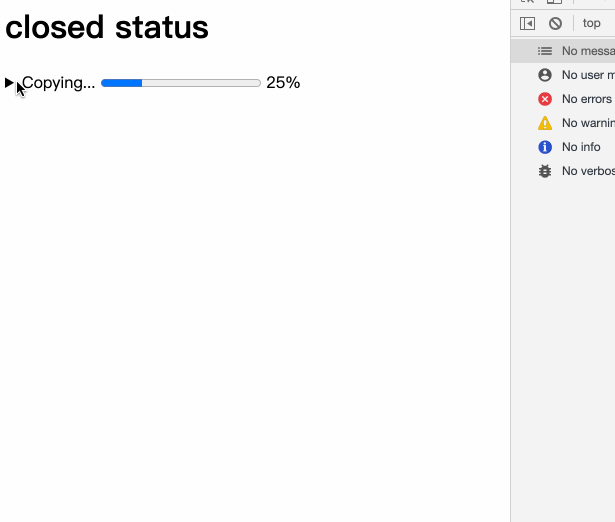
Task: Select the No messages filter row
Action: point(587,51)
